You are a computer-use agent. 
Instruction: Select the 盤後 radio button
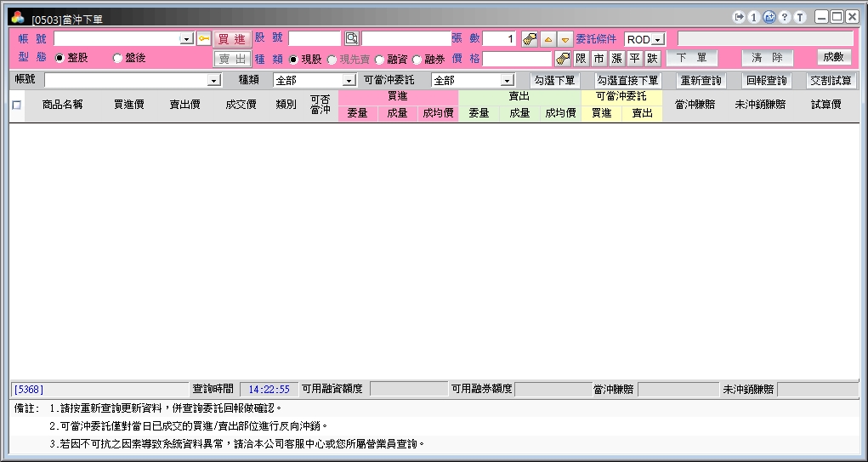coord(117,58)
